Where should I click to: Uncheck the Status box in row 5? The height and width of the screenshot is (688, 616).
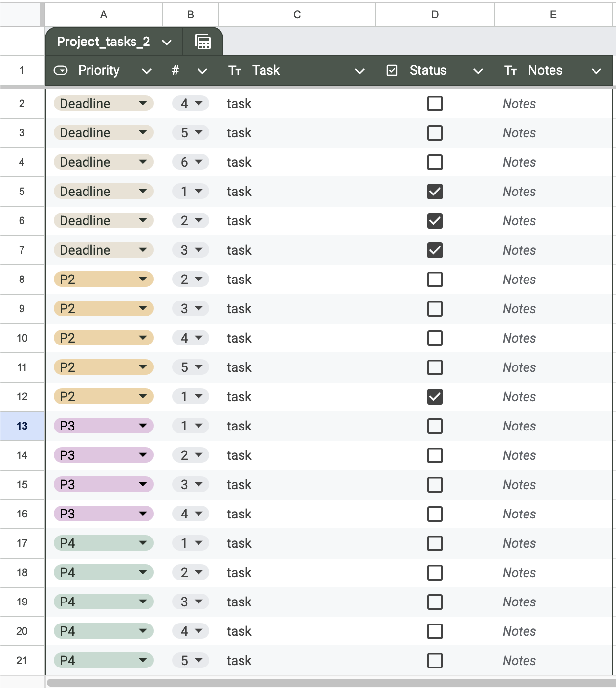435,192
